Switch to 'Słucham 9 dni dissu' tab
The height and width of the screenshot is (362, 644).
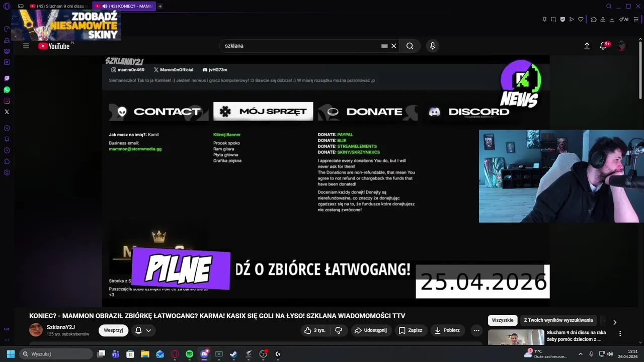[59, 6]
